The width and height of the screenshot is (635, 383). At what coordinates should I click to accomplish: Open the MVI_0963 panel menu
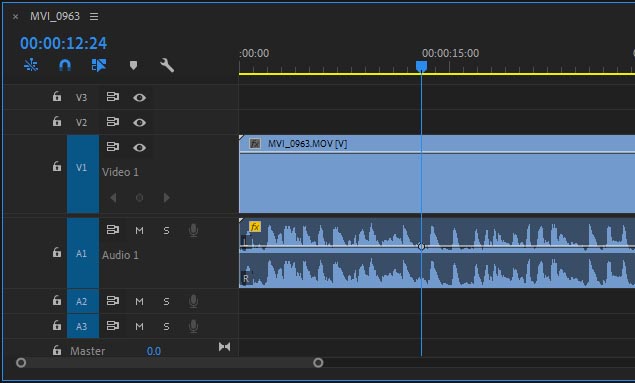point(94,16)
